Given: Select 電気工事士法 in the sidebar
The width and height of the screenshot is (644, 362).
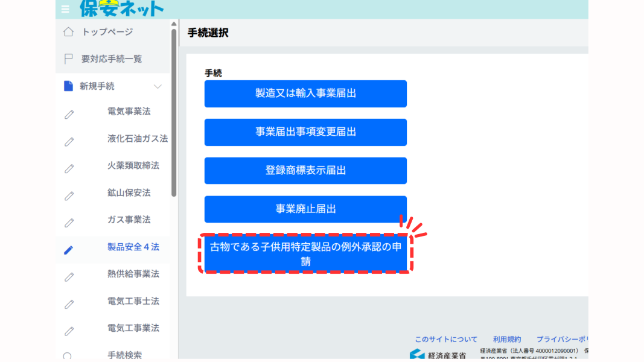Looking at the screenshot, I should click(x=133, y=301).
